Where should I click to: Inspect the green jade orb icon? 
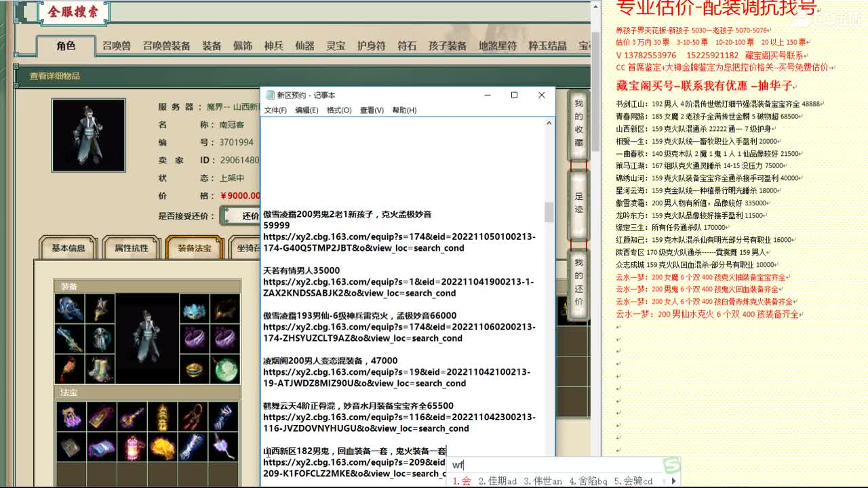pos(225,368)
